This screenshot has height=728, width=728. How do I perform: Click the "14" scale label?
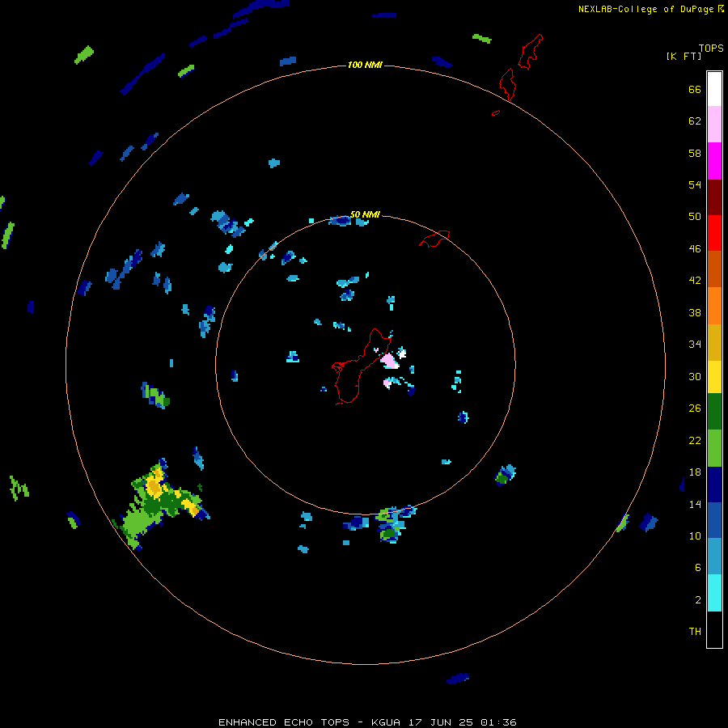[695, 504]
